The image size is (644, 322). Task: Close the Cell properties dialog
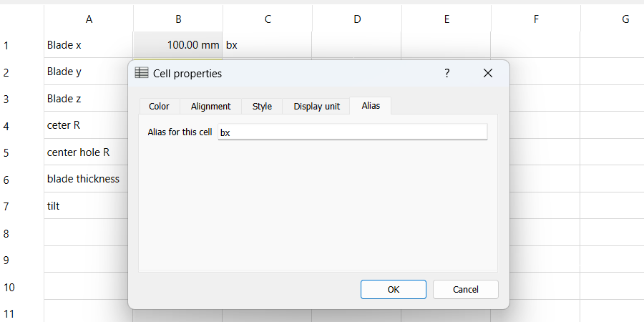point(488,73)
